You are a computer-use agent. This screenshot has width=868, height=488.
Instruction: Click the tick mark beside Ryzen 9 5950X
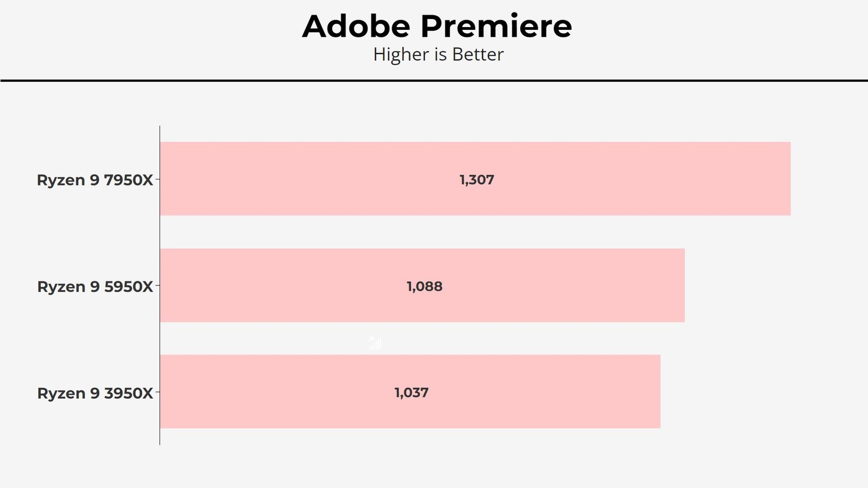click(157, 286)
